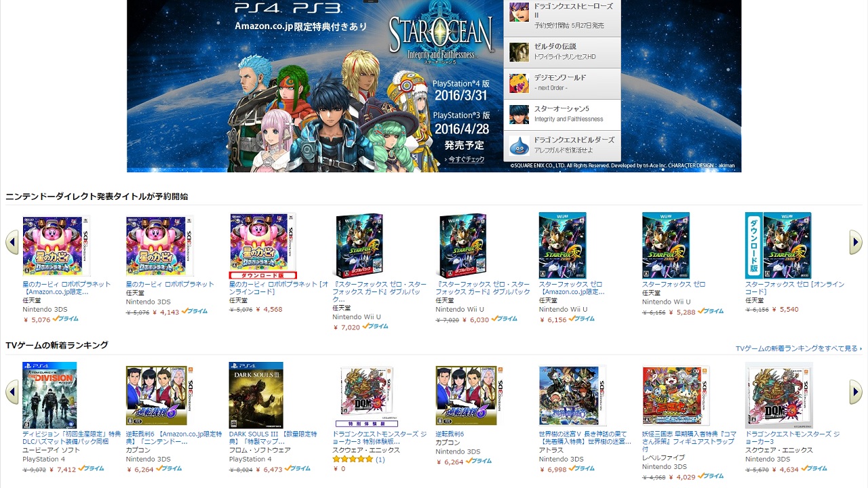Open the Star Ocean main banner image
This screenshot has width=868, height=488.
pos(315,86)
